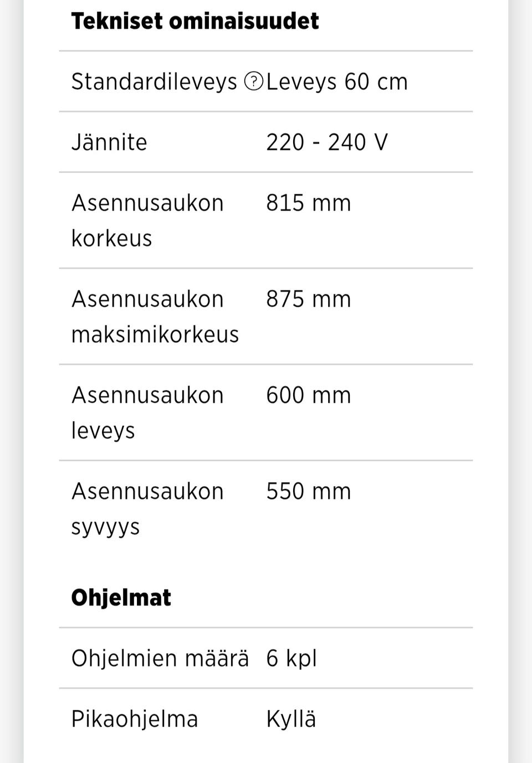Click the 815 mm value

pos(309,203)
